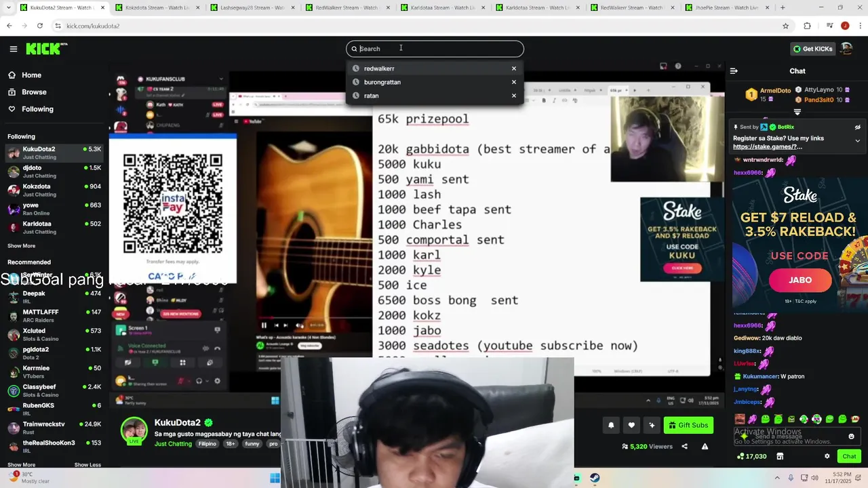Viewport: 868px width, 488px height.
Task: Expand Following list with Show More
Action: pos(21,246)
